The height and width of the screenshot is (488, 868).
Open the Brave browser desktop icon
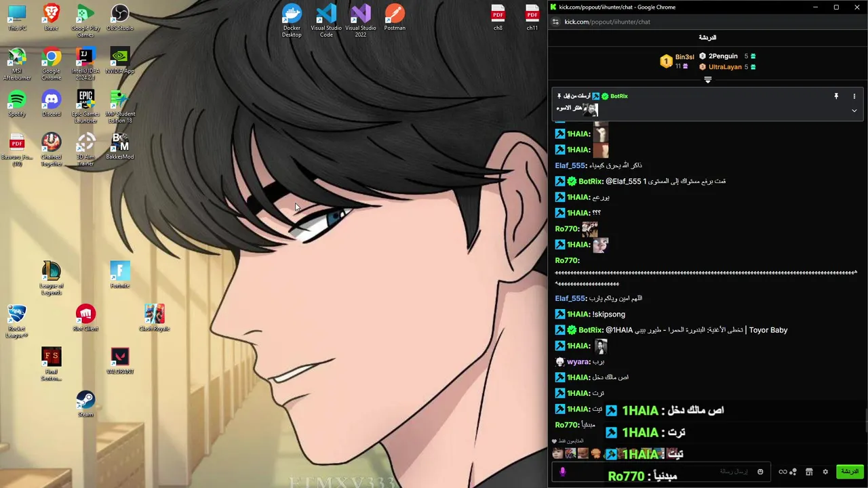[x=51, y=18]
